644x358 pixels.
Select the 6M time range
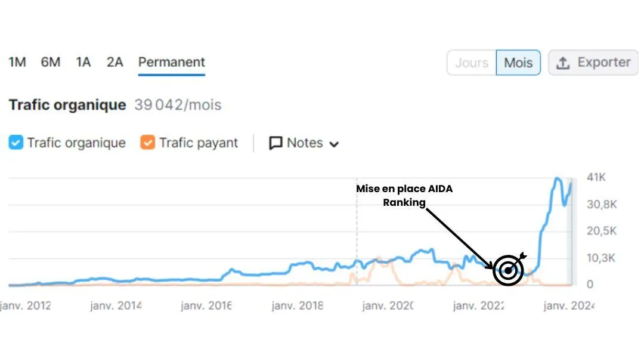51,62
